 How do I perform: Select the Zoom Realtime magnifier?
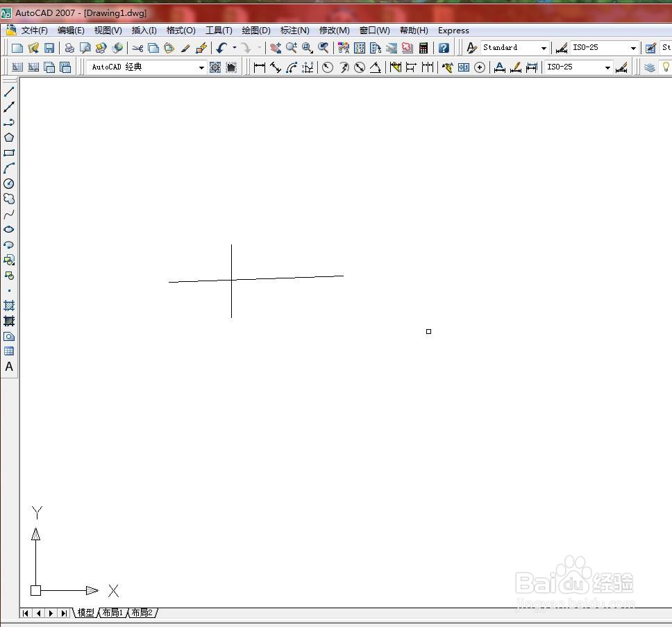click(x=292, y=48)
